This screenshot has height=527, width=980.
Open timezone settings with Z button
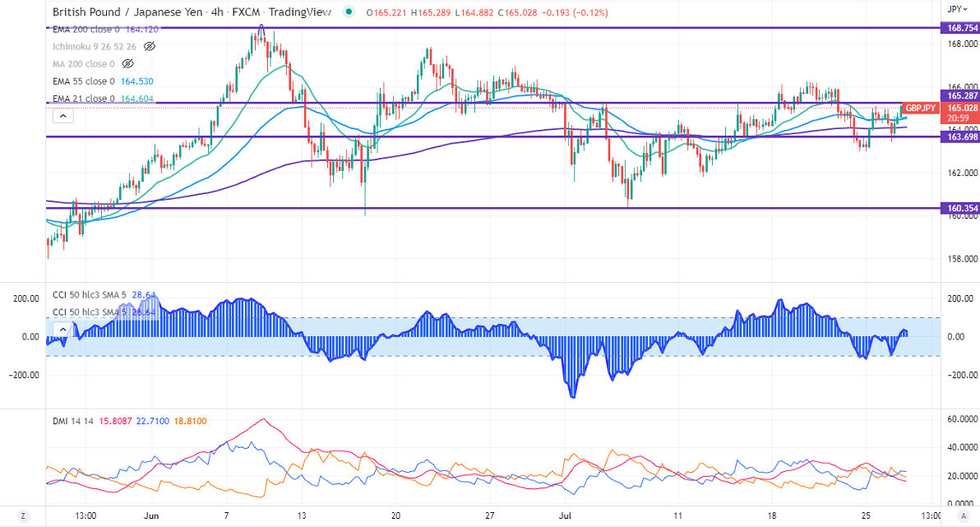[23, 515]
